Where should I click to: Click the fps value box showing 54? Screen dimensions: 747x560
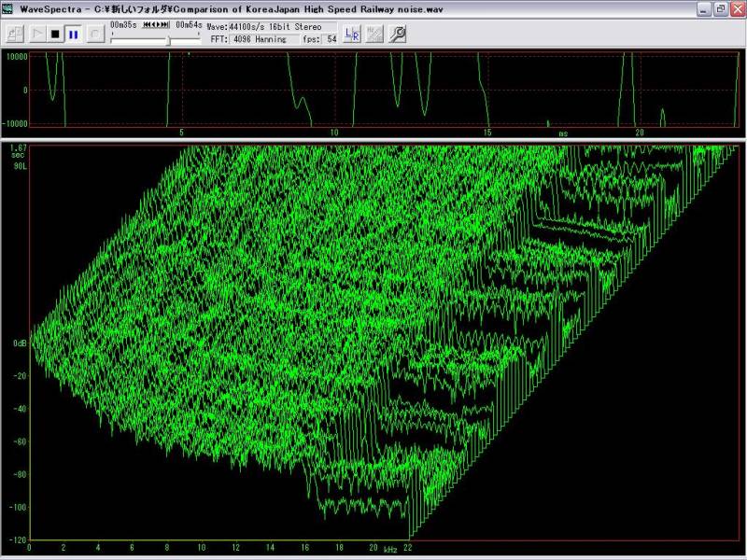pos(331,39)
